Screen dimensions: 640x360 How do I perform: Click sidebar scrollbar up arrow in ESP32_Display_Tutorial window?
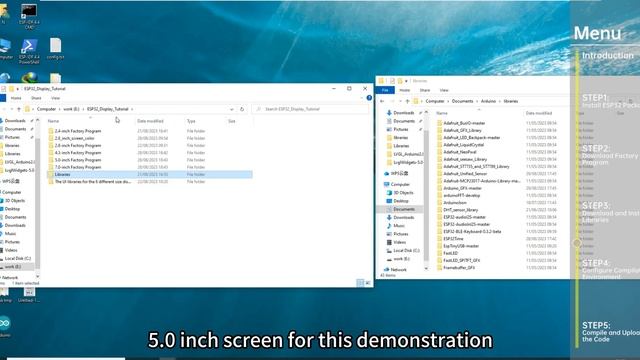tap(38, 120)
